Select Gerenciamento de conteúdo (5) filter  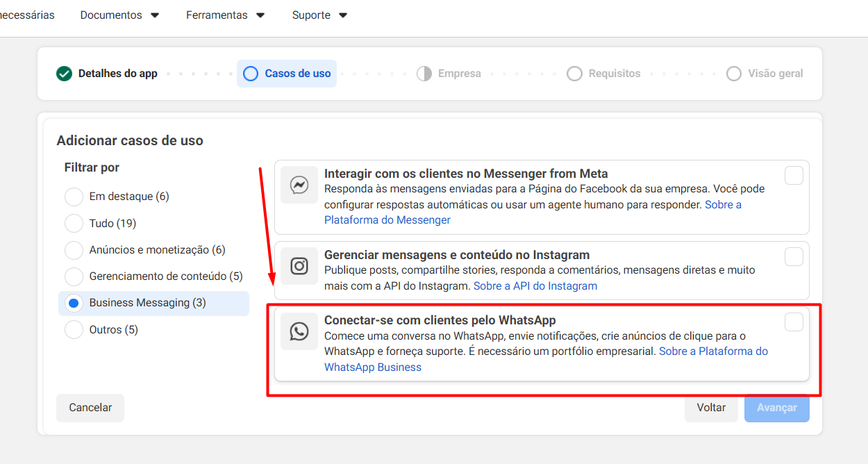point(74,276)
